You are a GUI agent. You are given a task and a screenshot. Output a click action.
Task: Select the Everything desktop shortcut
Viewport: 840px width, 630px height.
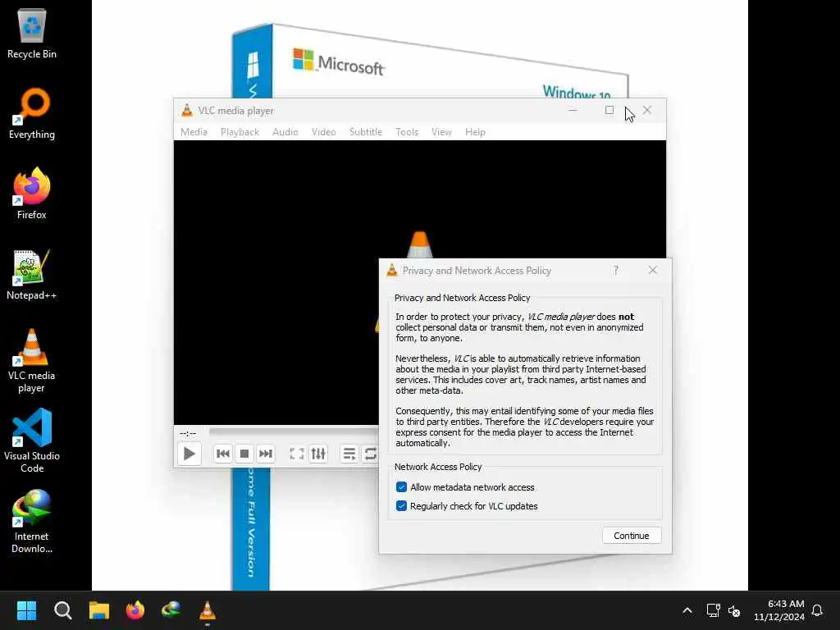coord(32,113)
